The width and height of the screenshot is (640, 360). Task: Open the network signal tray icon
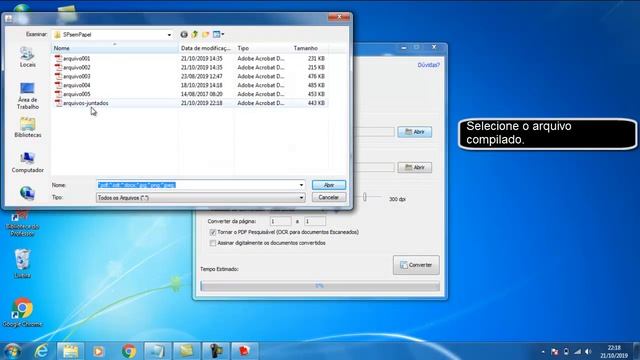point(577,351)
